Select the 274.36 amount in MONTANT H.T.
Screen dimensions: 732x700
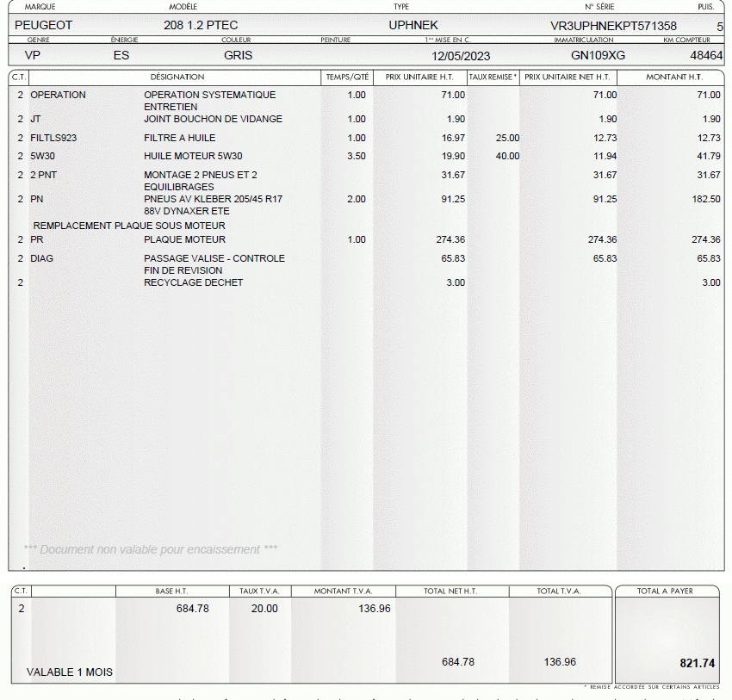coord(706,240)
